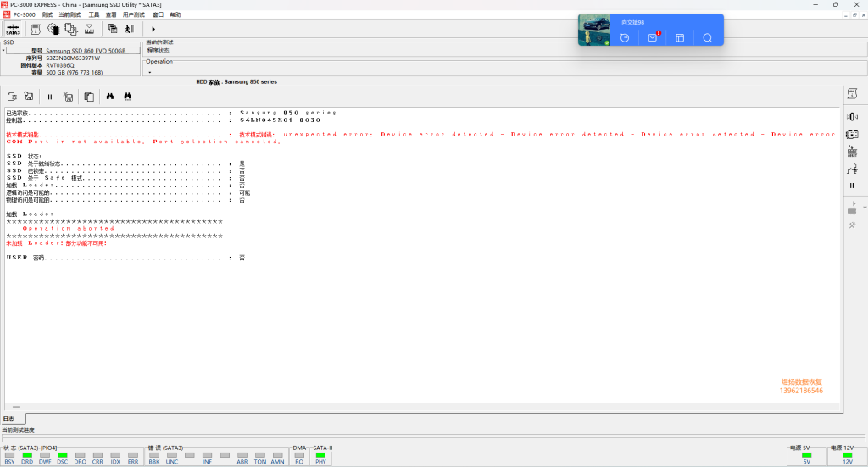
Task: Open the 用户测试 menu
Action: pyautogui.click(x=133, y=15)
